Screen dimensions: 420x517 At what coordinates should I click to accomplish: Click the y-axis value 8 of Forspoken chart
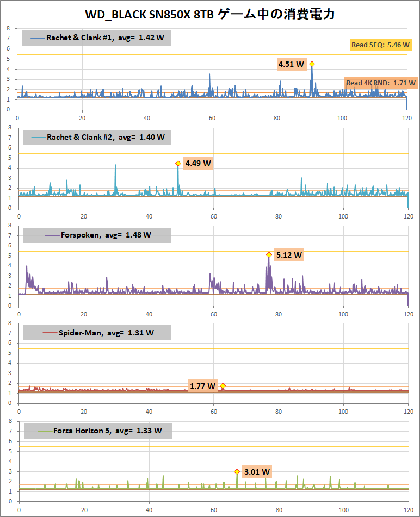[10, 226]
